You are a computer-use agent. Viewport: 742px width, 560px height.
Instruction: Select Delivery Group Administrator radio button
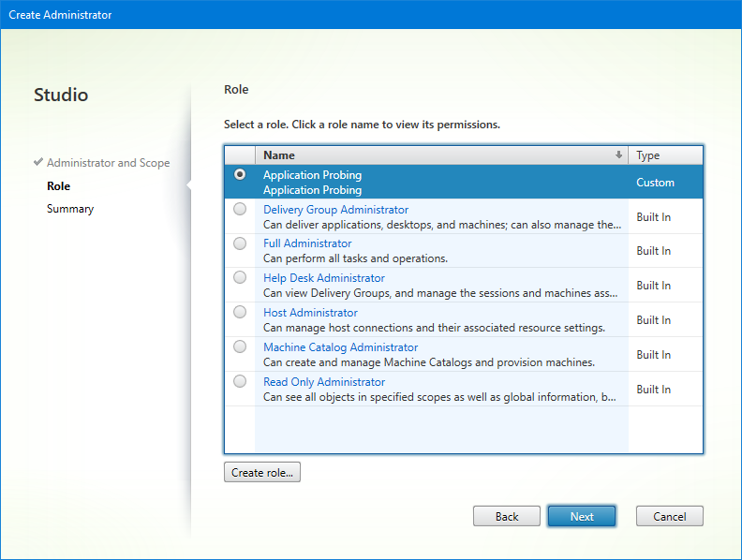pyautogui.click(x=241, y=209)
